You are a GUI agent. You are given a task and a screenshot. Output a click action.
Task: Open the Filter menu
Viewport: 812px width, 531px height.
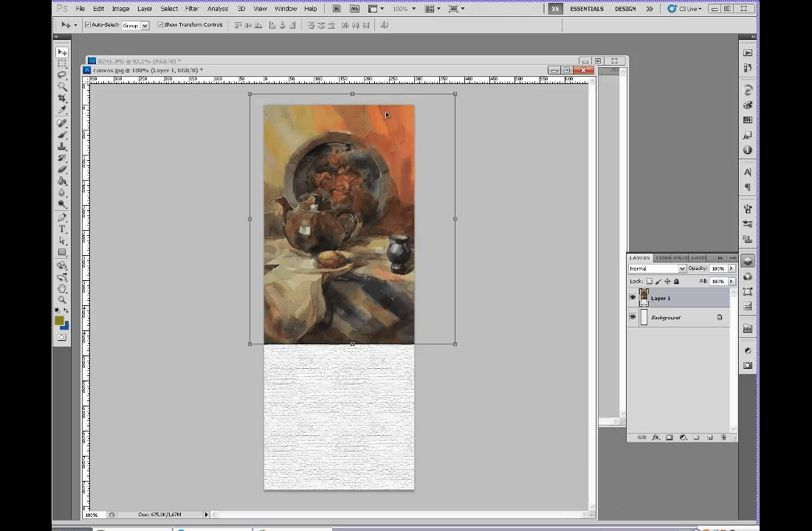[x=192, y=9]
